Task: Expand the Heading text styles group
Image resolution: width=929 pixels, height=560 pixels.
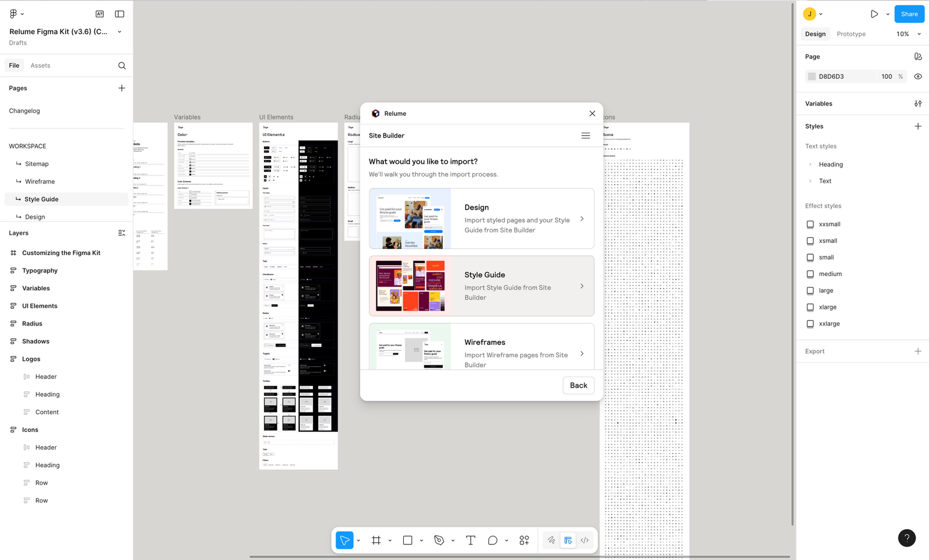Action: [x=810, y=164]
